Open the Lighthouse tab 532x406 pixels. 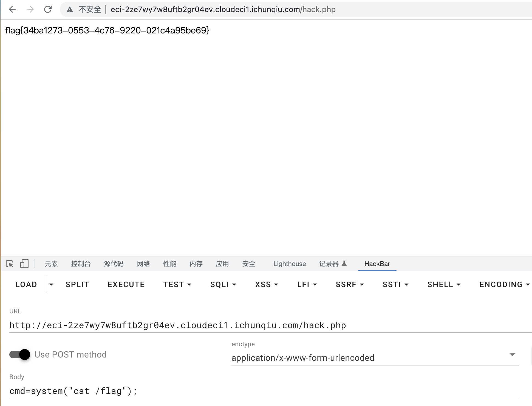point(290,264)
